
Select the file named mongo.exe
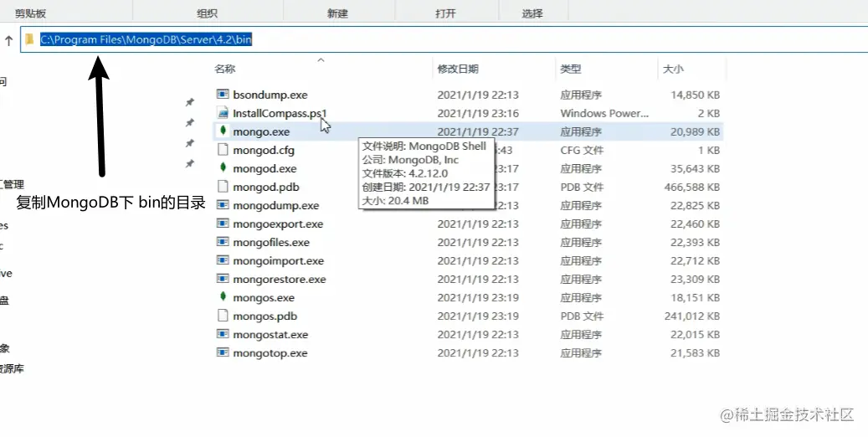pyautogui.click(x=261, y=131)
